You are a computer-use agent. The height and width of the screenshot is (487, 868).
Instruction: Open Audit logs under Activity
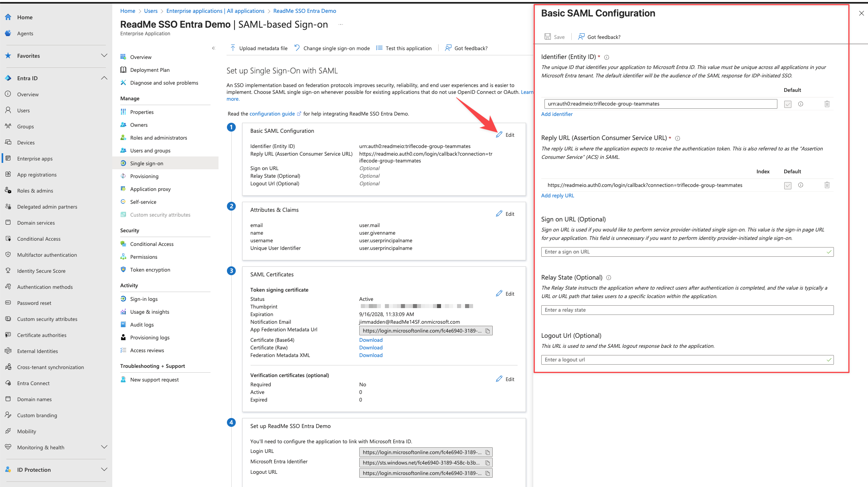click(142, 325)
